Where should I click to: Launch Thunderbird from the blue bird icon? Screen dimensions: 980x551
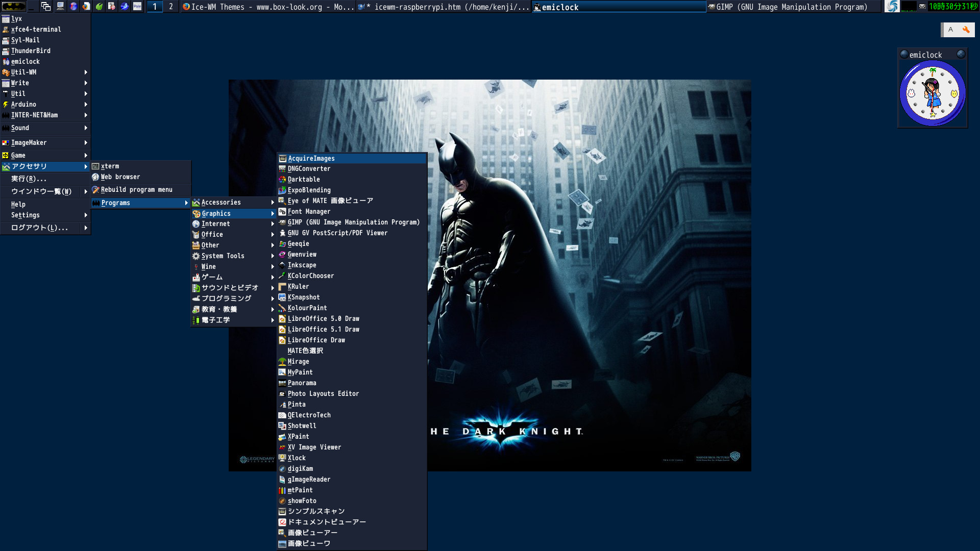(124, 7)
